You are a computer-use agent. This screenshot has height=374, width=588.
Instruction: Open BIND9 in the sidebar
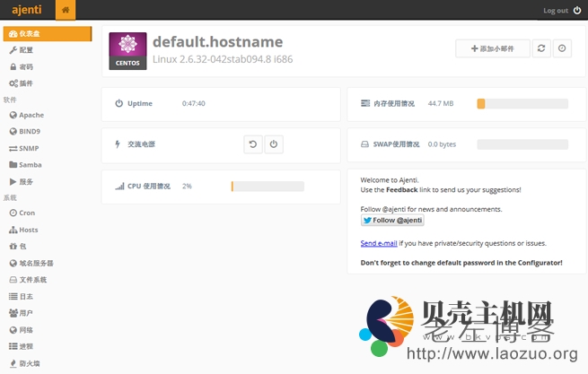pos(25,132)
